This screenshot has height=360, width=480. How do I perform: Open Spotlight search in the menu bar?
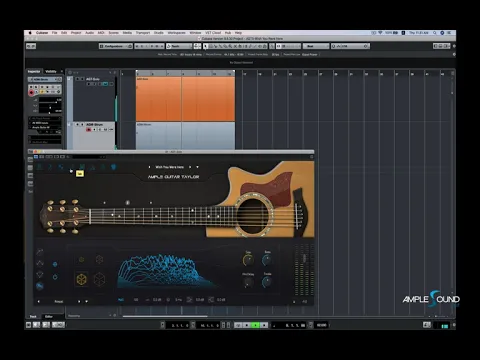(x=435, y=33)
